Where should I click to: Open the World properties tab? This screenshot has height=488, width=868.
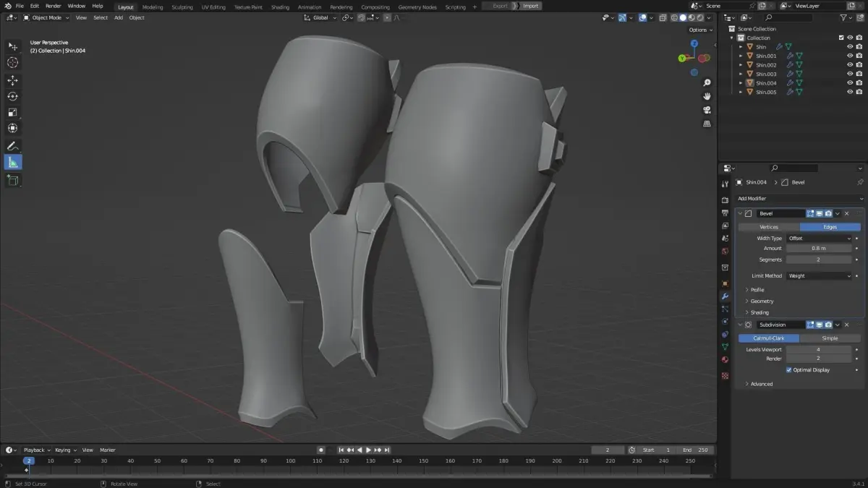725,251
